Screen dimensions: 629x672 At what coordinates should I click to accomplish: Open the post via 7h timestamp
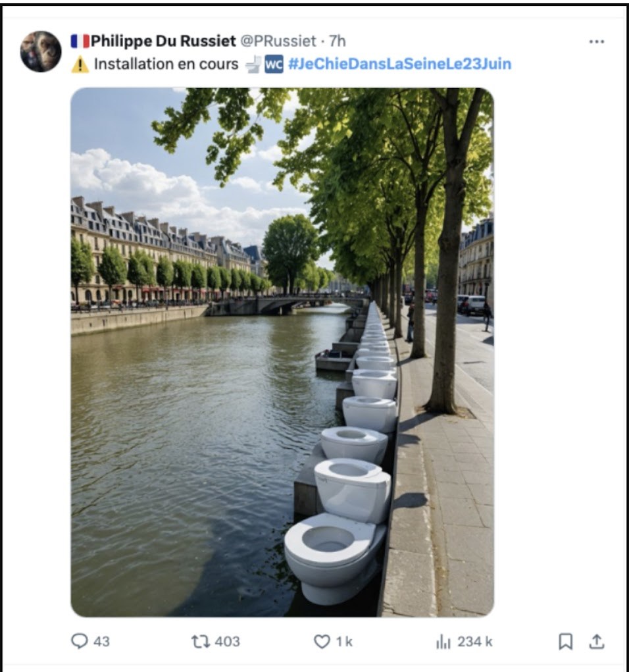pyautogui.click(x=338, y=41)
